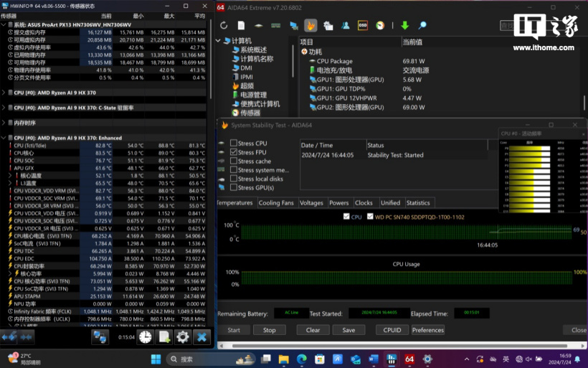
Task: Click the Preferences button
Action: click(428, 330)
